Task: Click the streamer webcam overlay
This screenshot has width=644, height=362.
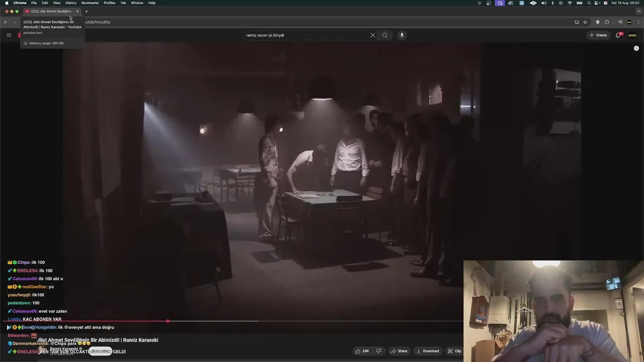Action: (553, 311)
